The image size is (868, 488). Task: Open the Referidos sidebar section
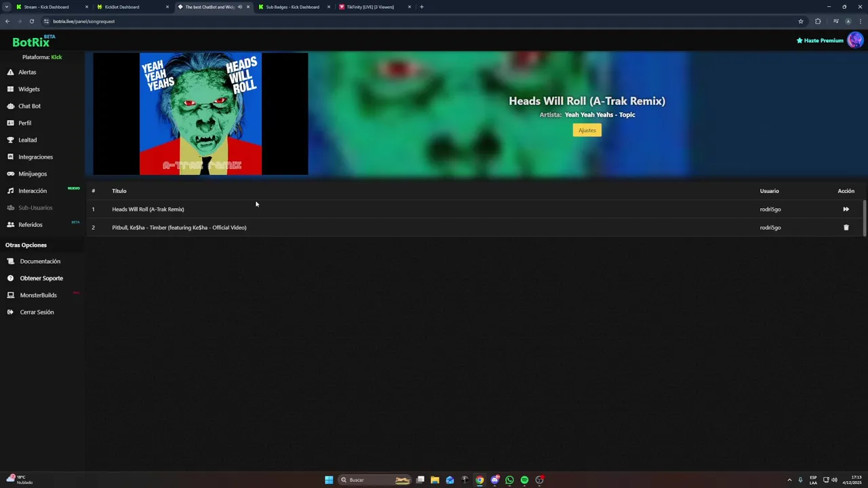(x=24, y=224)
